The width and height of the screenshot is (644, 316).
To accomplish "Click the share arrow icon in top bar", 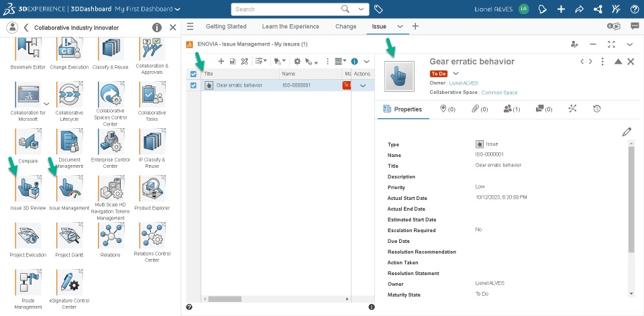I will coord(579,9).
